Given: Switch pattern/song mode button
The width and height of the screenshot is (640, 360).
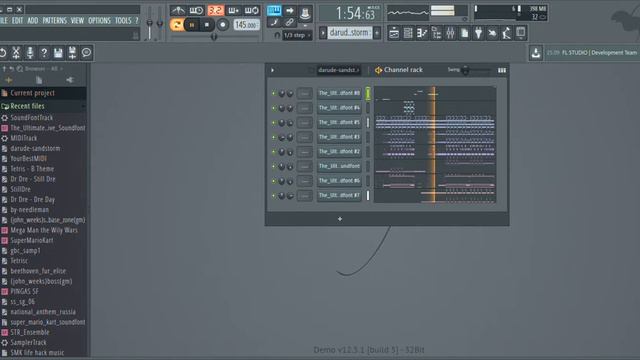Looking at the screenshot, I should (x=177, y=25).
